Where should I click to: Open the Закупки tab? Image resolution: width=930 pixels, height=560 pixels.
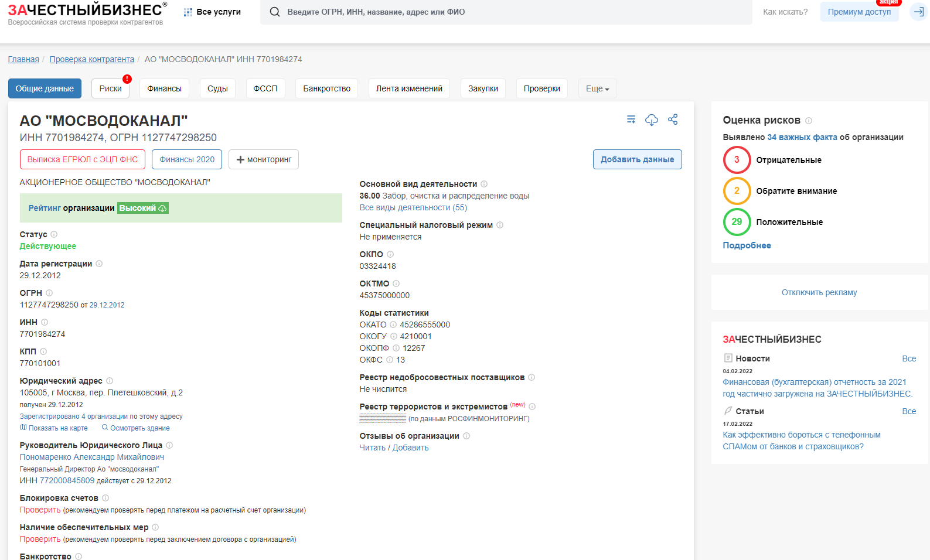coord(483,88)
